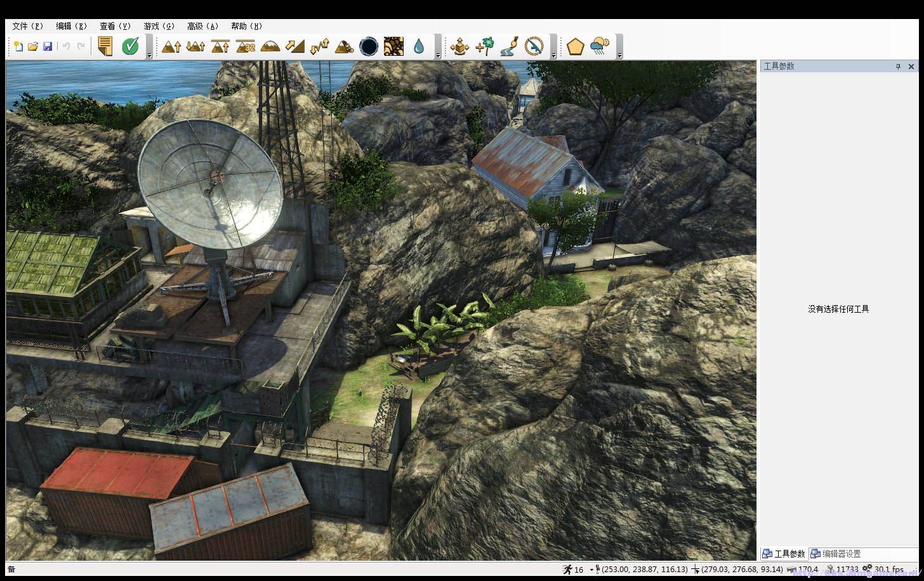Create a new map file
Screen dimensions: 924x581
pos(18,46)
